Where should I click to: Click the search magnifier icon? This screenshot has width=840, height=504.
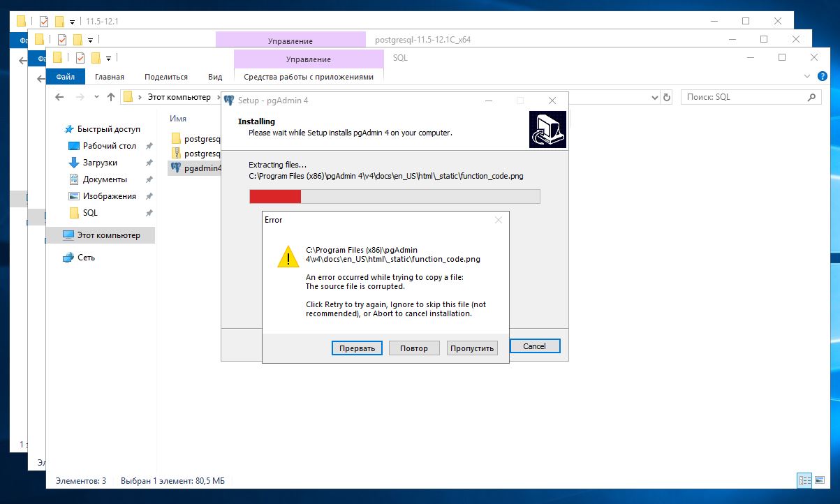811,97
